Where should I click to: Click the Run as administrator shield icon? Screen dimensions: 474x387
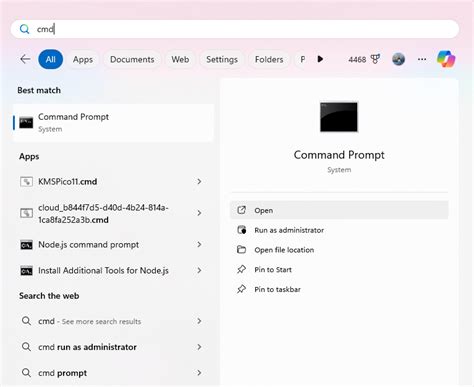point(241,230)
